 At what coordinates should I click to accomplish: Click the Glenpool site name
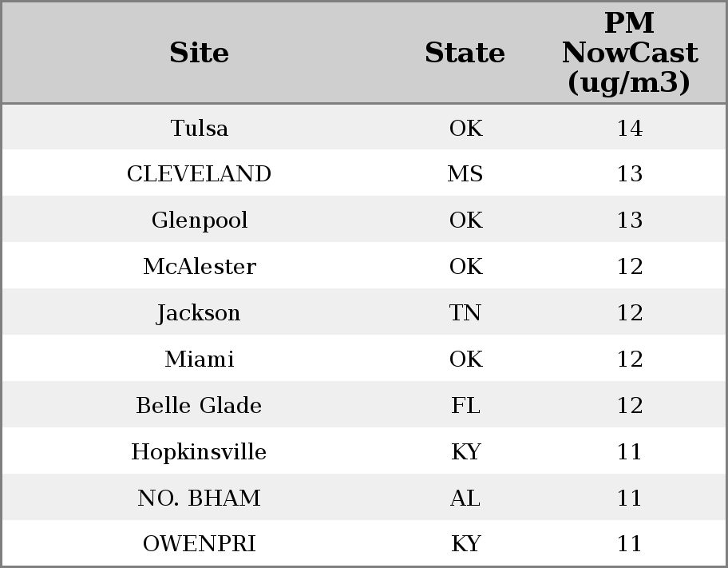click(200, 220)
